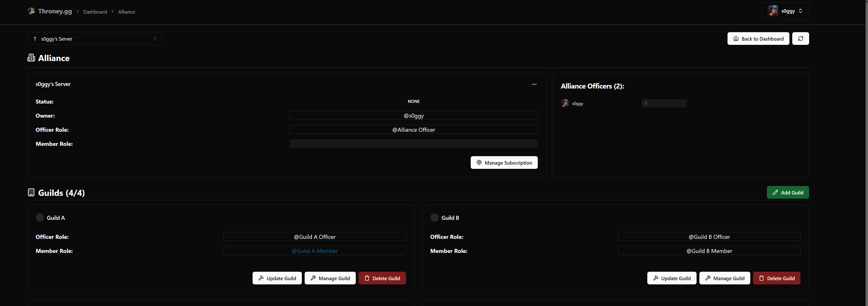Click Manage Subscription button
The width and height of the screenshot is (868, 306).
click(x=504, y=163)
